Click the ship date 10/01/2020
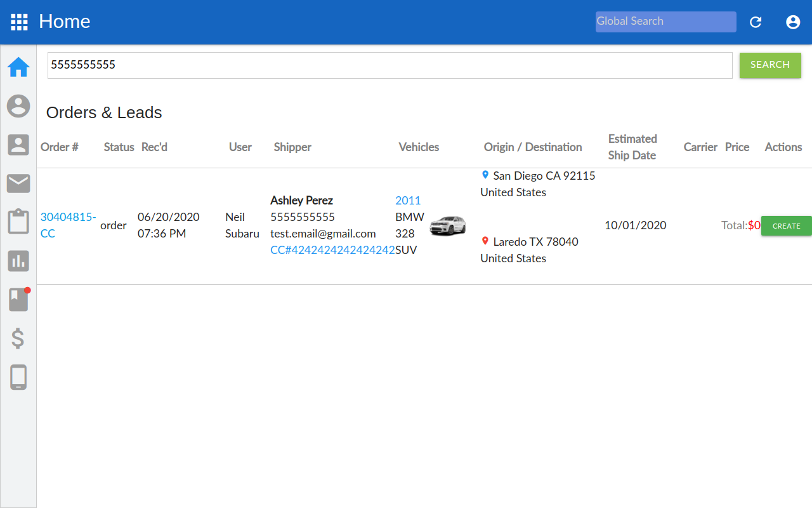This screenshot has width=812, height=508. click(636, 225)
